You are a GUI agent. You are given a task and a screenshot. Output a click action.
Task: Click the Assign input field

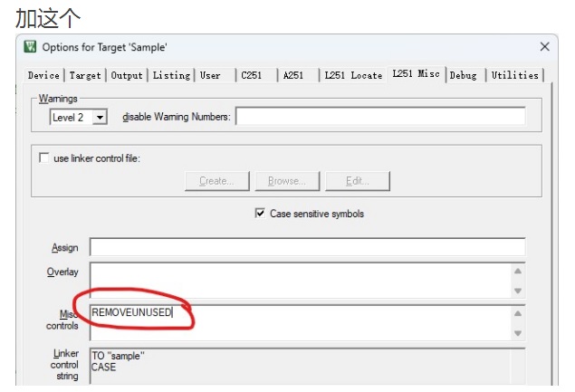point(307,247)
